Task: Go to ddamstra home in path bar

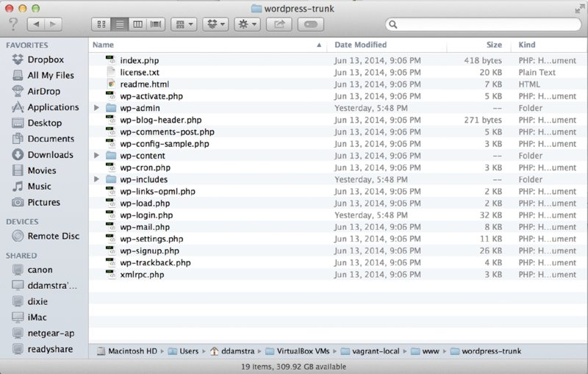Action: coord(232,351)
